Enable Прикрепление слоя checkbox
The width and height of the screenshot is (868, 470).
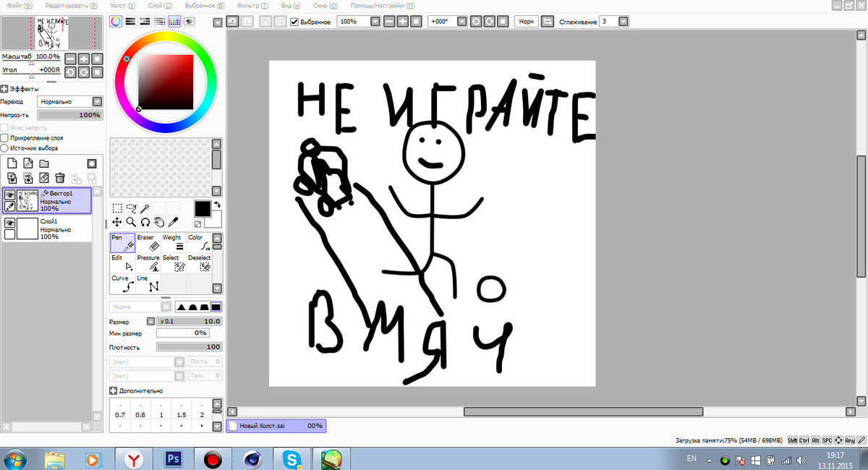pos(4,137)
